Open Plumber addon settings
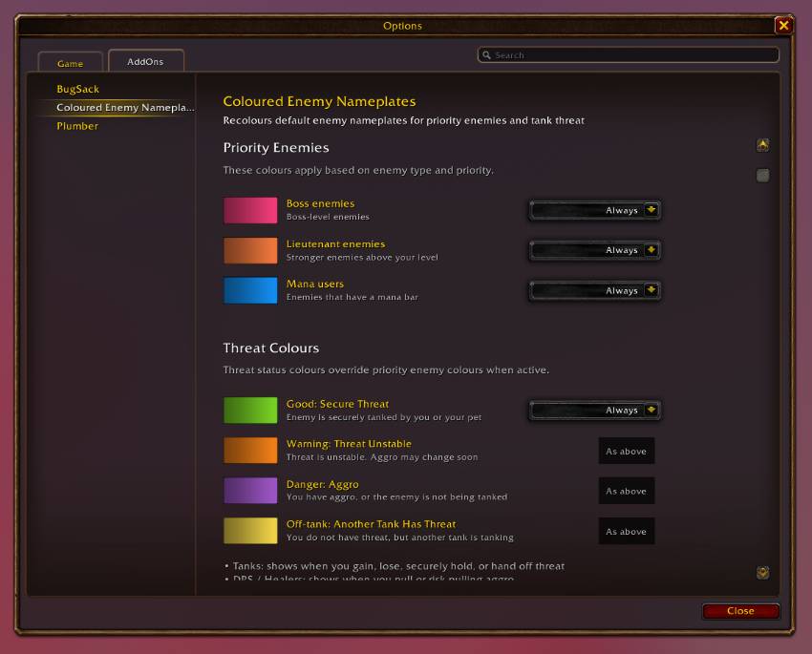The width and height of the screenshot is (812, 654). 77,126
